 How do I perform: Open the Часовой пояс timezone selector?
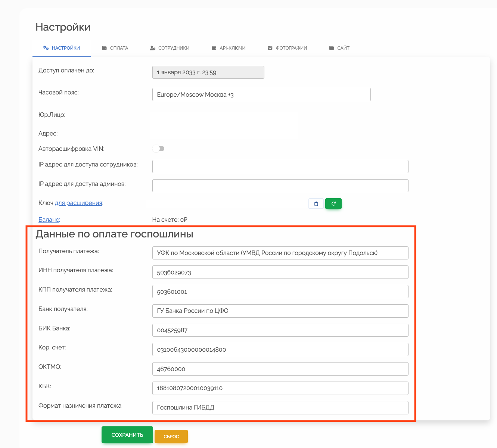coord(261,94)
